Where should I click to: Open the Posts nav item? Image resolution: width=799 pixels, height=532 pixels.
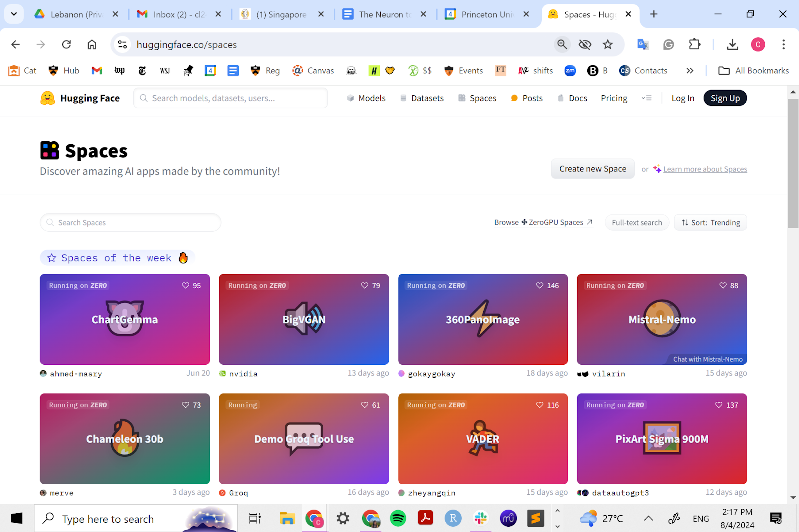[x=527, y=98]
